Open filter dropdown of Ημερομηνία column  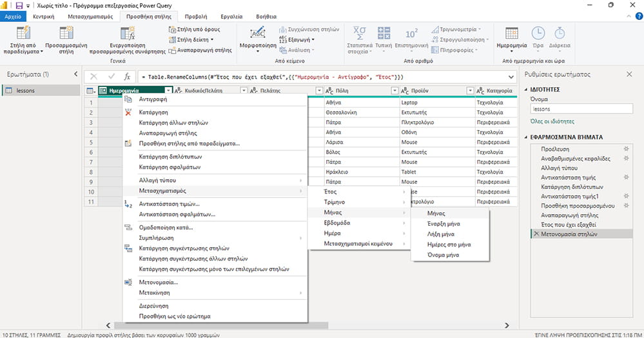coord(168,90)
